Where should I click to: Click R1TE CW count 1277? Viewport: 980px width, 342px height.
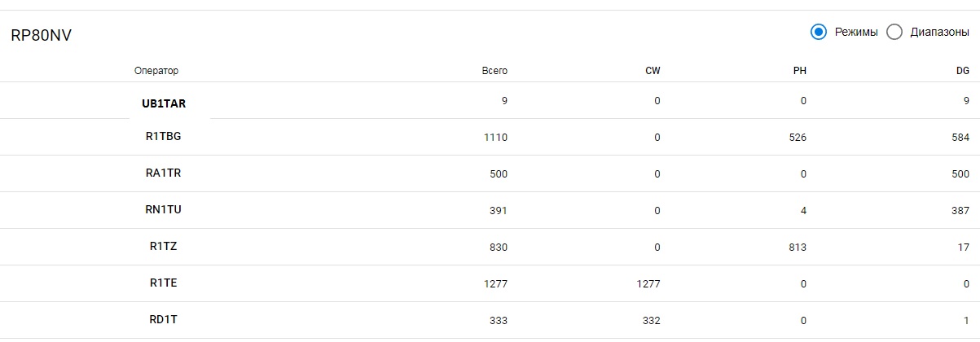coord(648,284)
